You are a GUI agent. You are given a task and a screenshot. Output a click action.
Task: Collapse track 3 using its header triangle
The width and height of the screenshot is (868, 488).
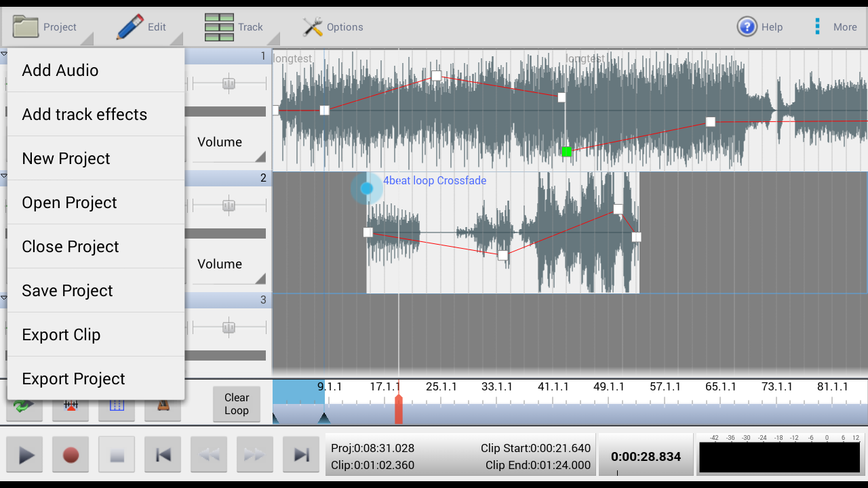click(x=3, y=298)
